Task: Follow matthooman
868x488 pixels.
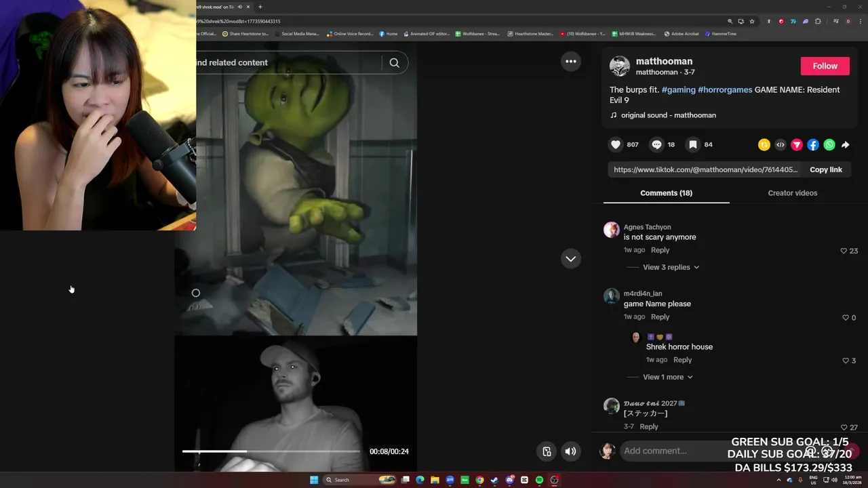Action: tap(825, 66)
